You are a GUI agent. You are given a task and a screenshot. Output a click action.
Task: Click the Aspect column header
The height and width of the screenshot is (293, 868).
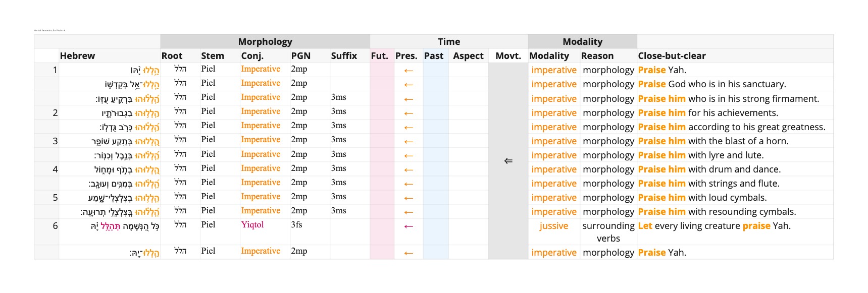point(468,56)
